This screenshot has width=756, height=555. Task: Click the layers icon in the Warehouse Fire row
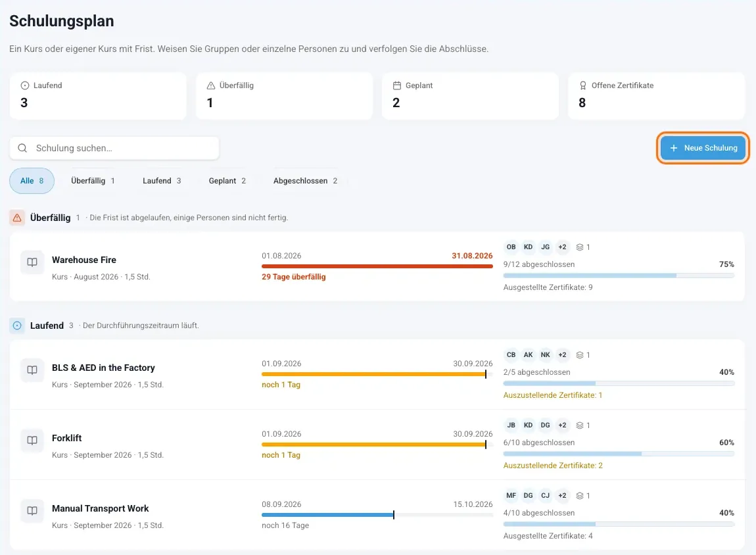[580, 247]
